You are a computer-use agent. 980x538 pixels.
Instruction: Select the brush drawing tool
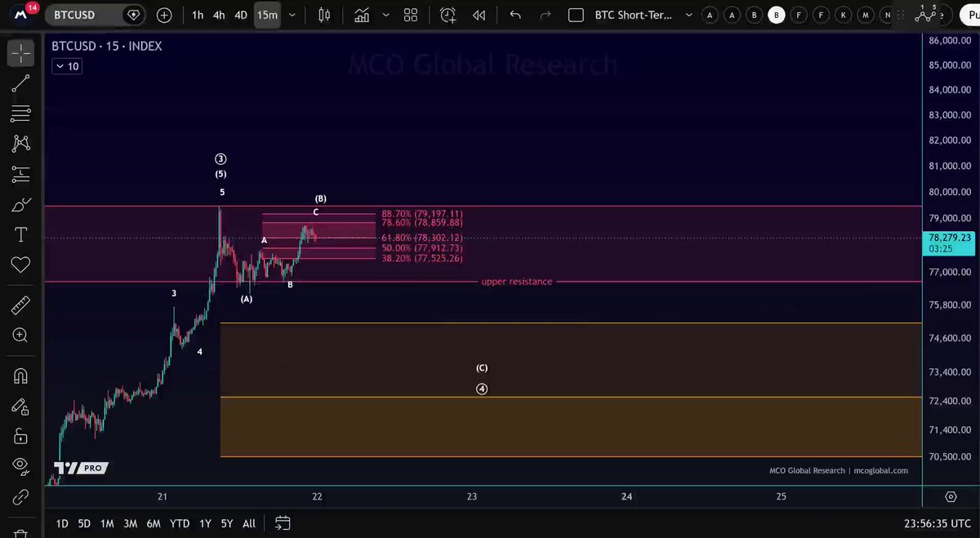(x=20, y=204)
